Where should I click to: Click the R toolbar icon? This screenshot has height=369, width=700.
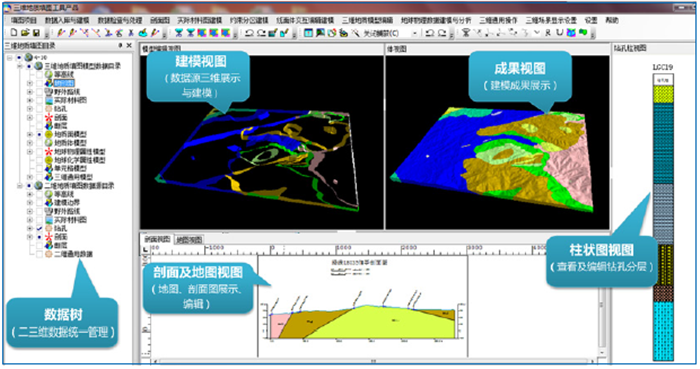pos(548,33)
